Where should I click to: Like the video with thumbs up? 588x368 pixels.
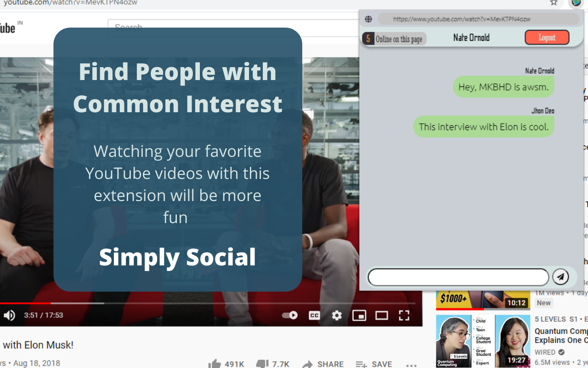click(x=215, y=363)
